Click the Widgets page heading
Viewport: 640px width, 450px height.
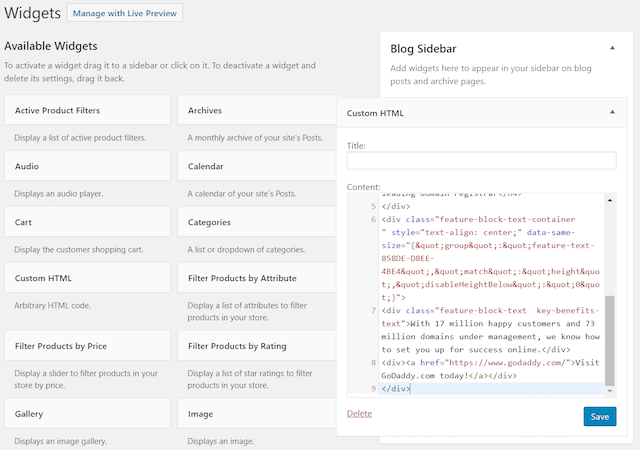point(32,13)
